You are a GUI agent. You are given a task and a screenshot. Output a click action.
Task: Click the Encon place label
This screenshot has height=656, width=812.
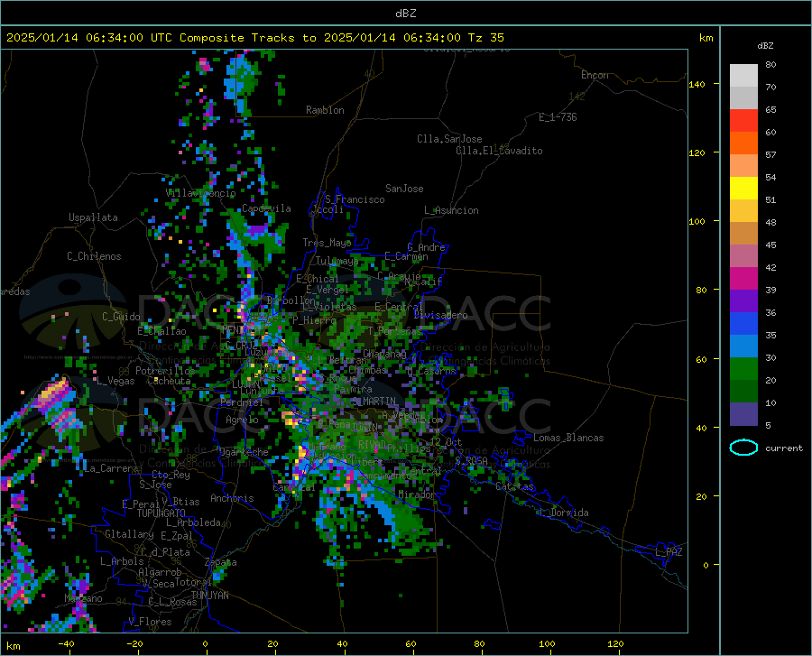tap(595, 75)
